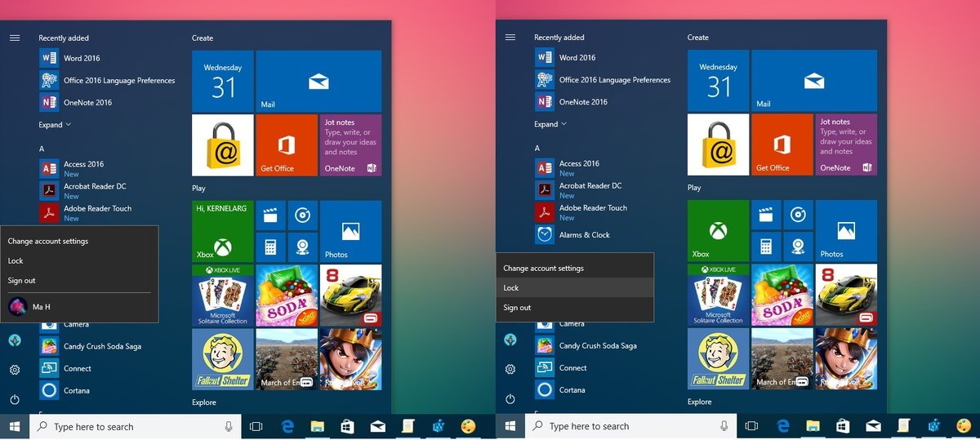This screenshot has width=980, height=440.
Task: Open OneNote Jot notes tile, right screenshot
Action: [x=845, y=144]
